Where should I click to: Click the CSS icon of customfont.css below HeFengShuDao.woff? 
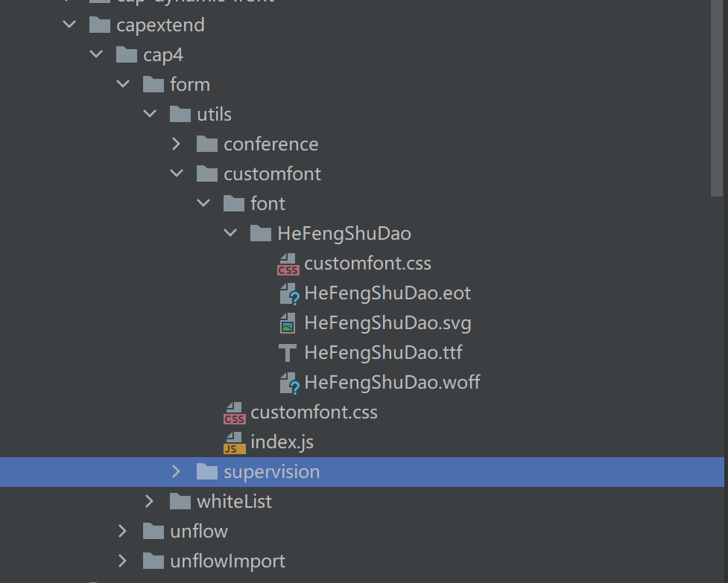pyautogui.click(x=235, y=412)
